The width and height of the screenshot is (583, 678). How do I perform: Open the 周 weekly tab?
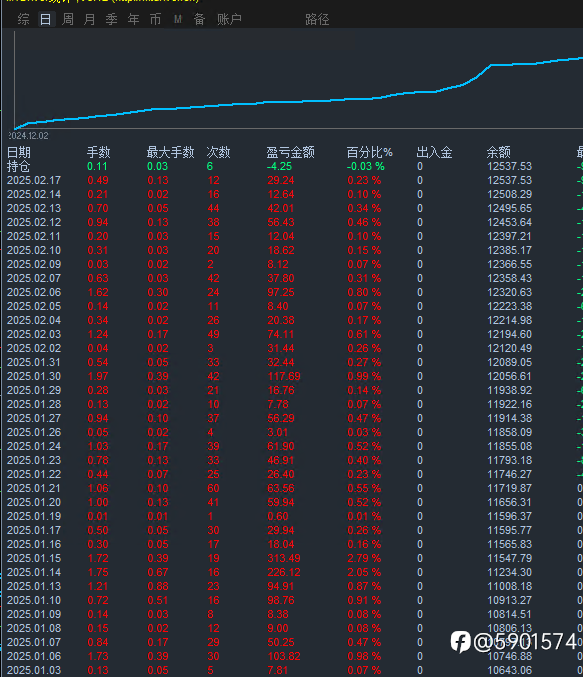coord(68,19)
